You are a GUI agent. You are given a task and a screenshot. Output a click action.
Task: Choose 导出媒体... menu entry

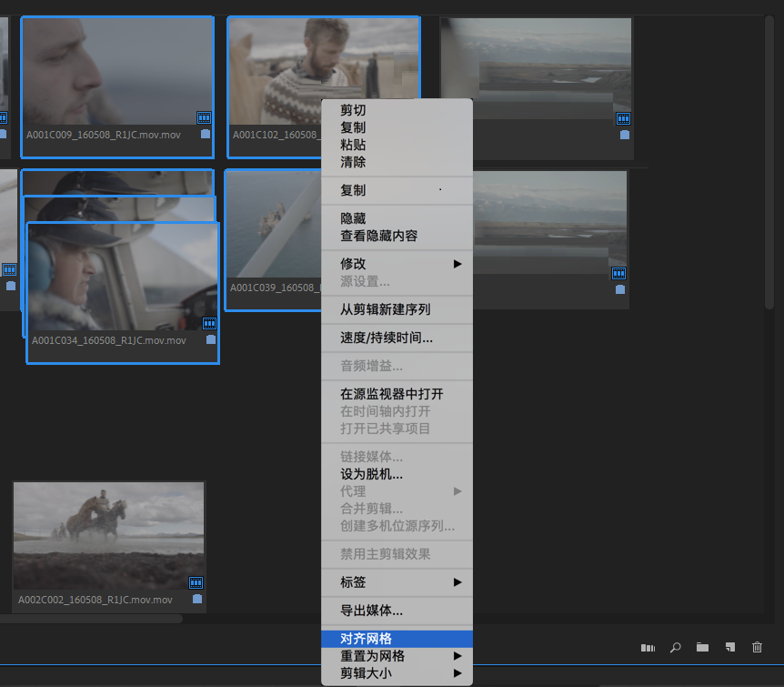tap(397, 611)
